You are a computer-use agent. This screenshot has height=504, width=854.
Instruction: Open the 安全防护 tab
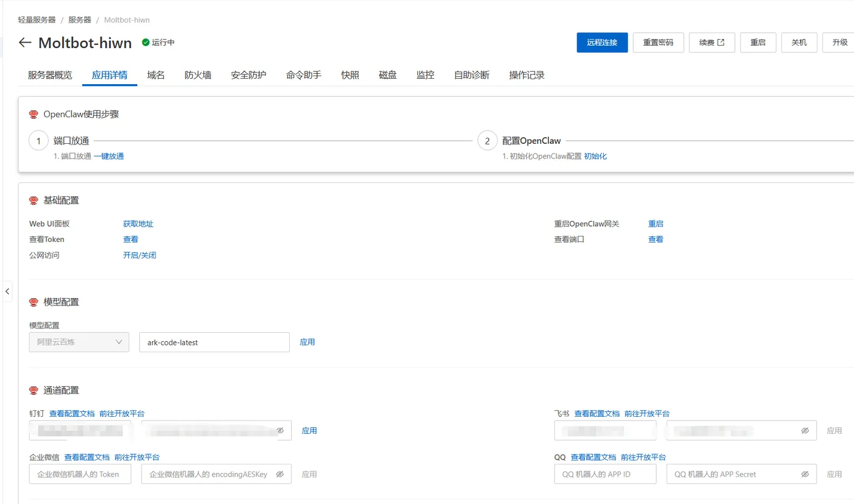249,75
